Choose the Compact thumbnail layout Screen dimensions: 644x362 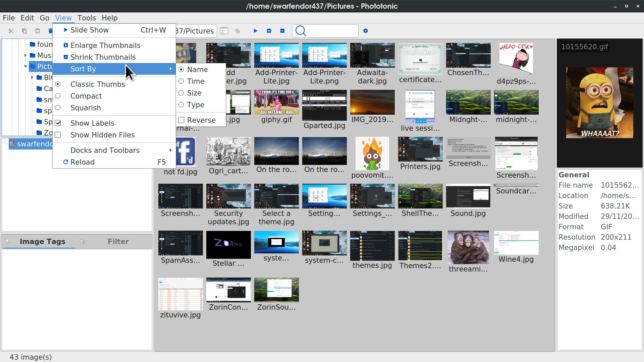click(86, 96)
